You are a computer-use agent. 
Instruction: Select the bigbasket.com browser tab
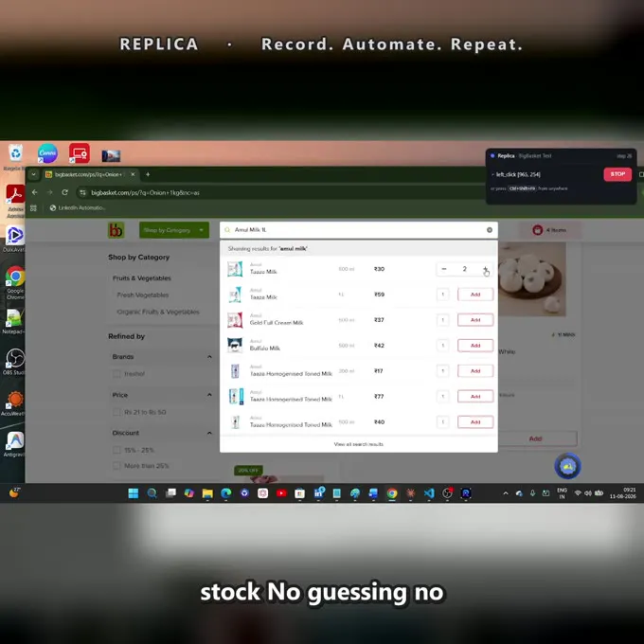(x=90, y=174)
